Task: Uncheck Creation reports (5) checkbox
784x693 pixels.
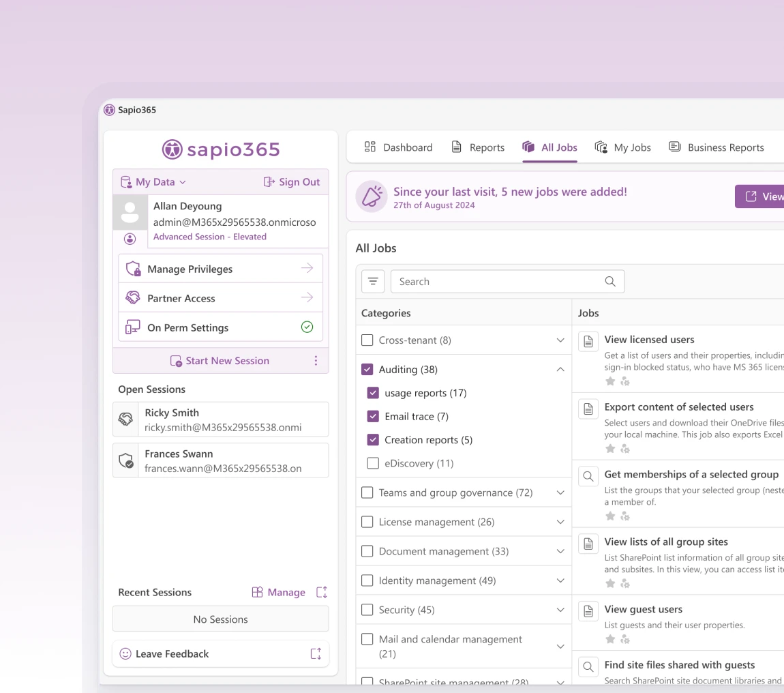Action: pyautogui.click(x=373, y=440)
